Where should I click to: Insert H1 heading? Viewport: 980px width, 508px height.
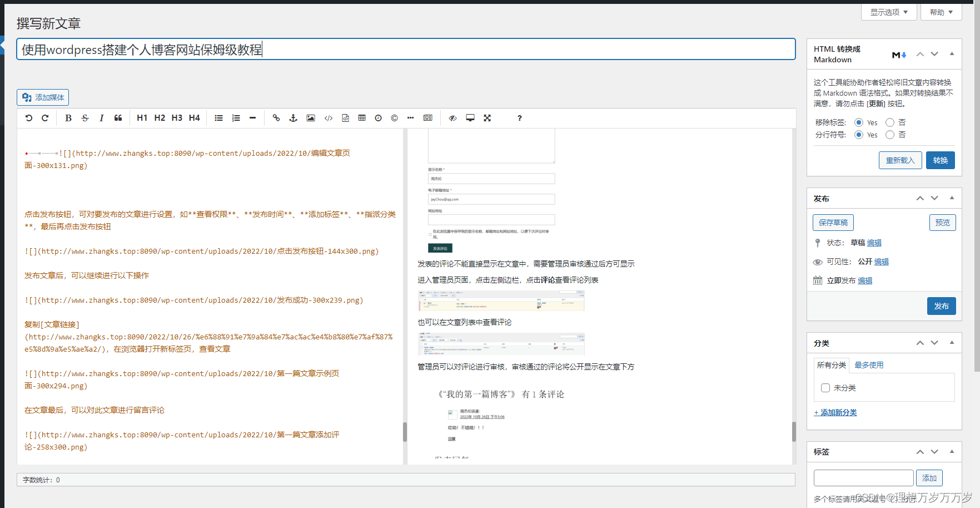[x=142, y=118]
